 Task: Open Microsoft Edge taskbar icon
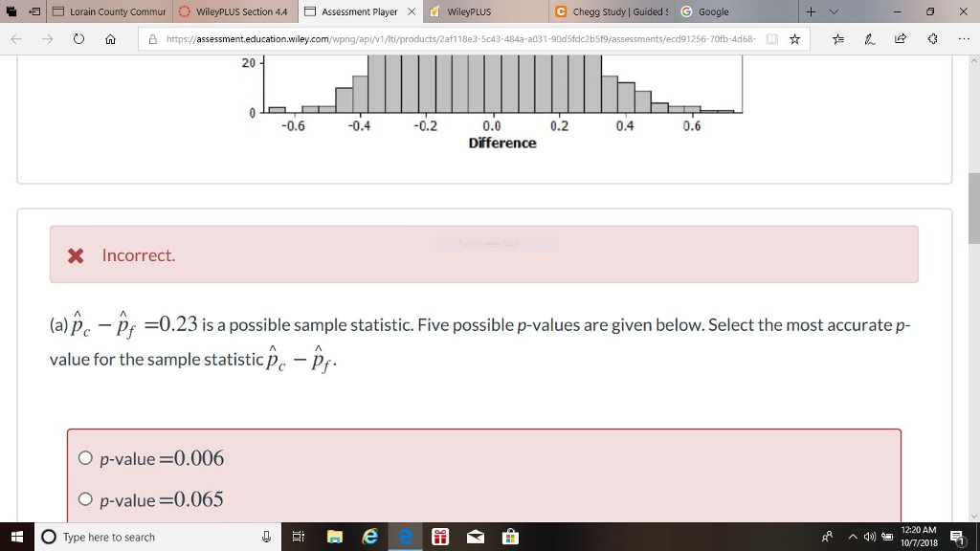tap(406, 537)
